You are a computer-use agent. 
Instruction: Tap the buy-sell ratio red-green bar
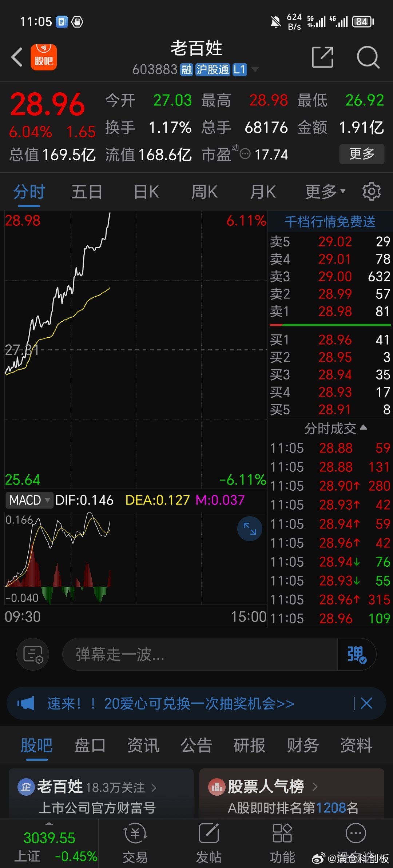click(330, 325)
